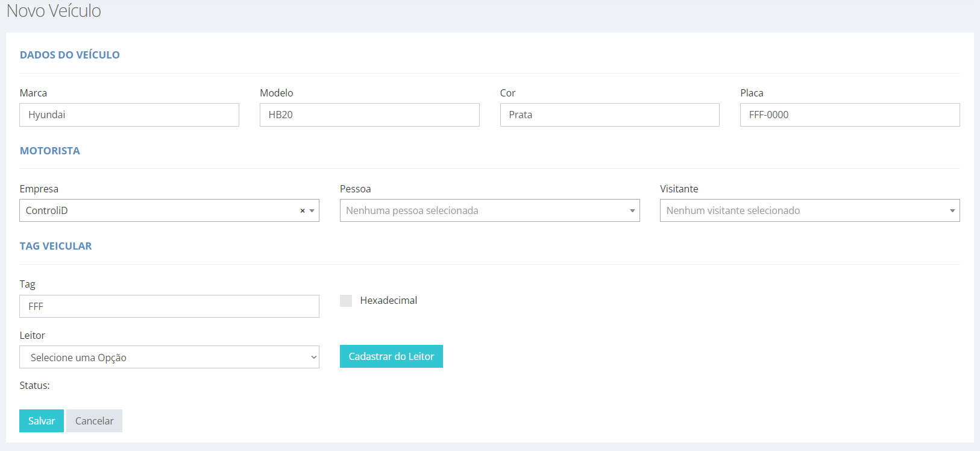The image size is (980, 451).
Task: Focus the Cor input field
Action: [609, 115]
